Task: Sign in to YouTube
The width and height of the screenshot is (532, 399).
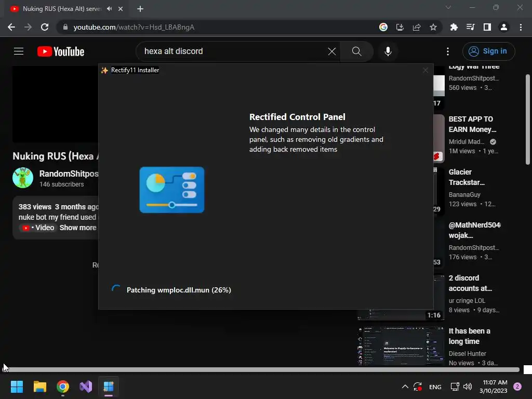Action: click(x=488, y=51)
